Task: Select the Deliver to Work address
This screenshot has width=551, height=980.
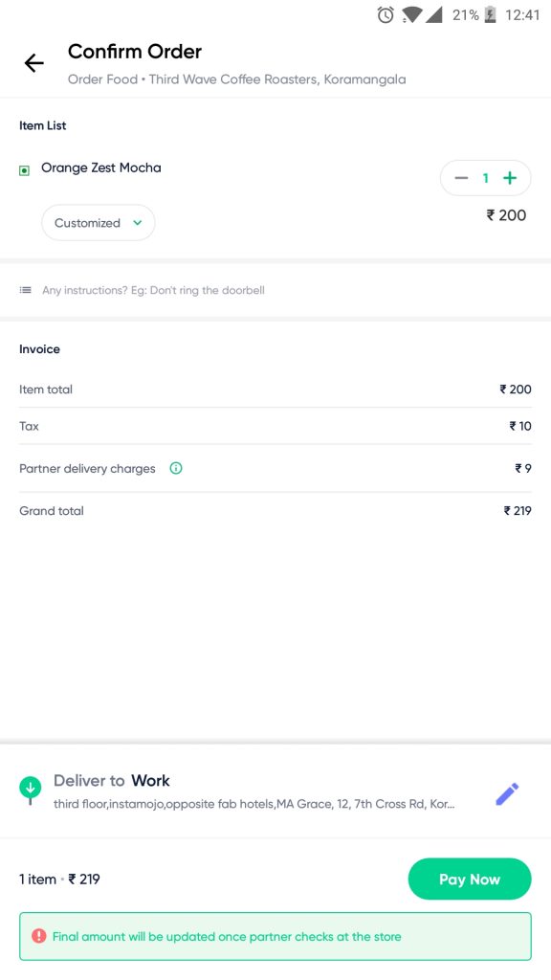Action: click(x=253, y=791)
